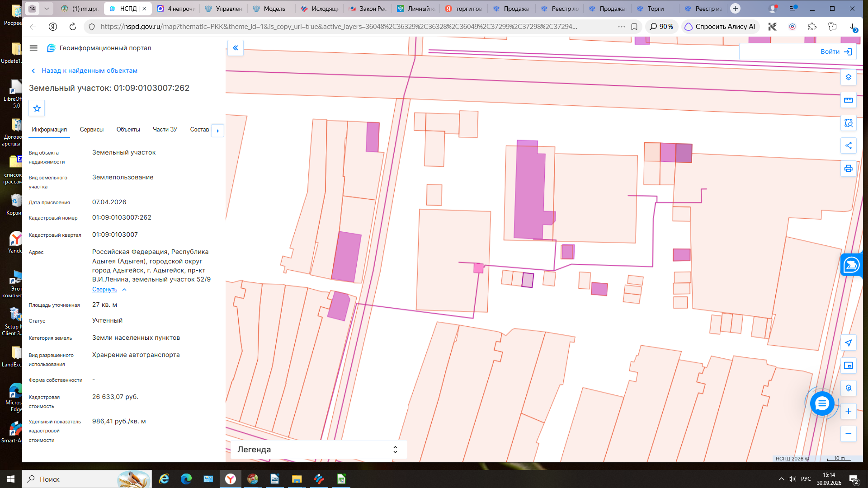Open browser extensions puzzle icon
The width and height of the screenshot is (868, 488).
point(812,27)
